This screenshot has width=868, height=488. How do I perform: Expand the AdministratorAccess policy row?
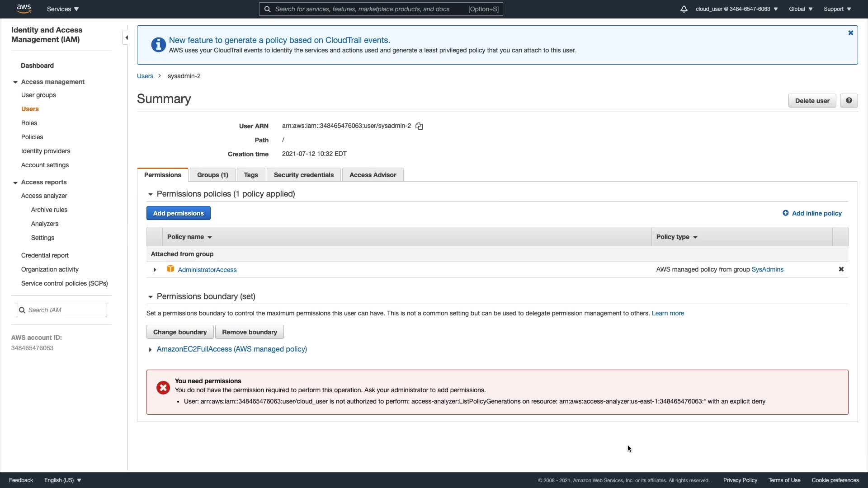point(155,270)
